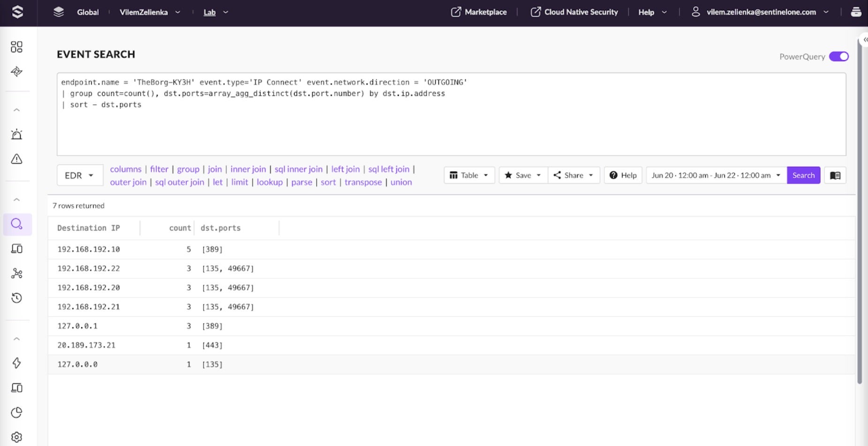
Task: Open the EDR data source dropdown
Action: click(80, 175)
